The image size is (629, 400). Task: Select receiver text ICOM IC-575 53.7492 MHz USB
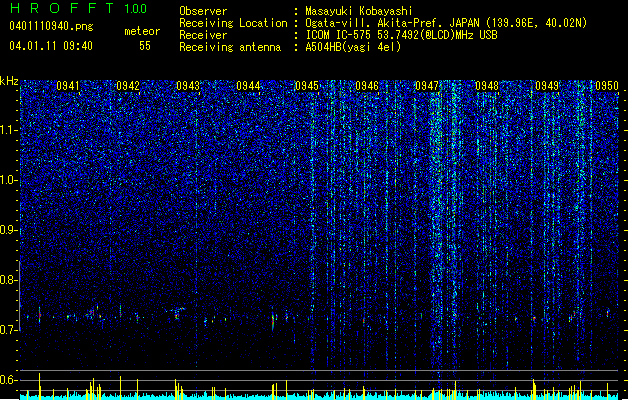click(x=401, y=35)
